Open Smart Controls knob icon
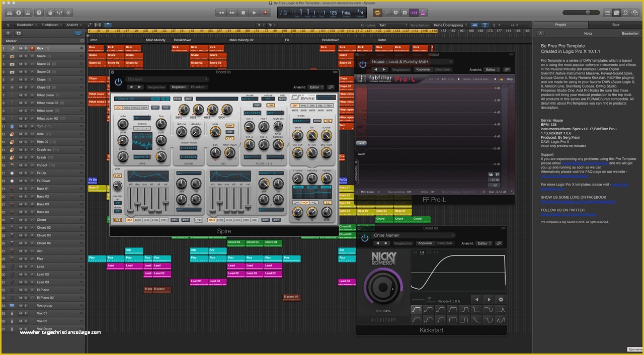Screen dimensions: 644x355 click(50, 12)
